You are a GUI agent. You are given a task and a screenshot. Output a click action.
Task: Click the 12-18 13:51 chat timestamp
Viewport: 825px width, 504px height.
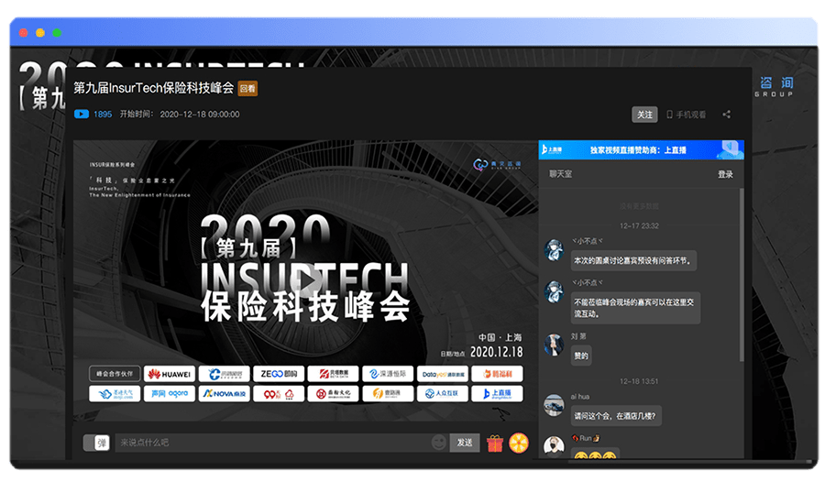click(639, 381)
